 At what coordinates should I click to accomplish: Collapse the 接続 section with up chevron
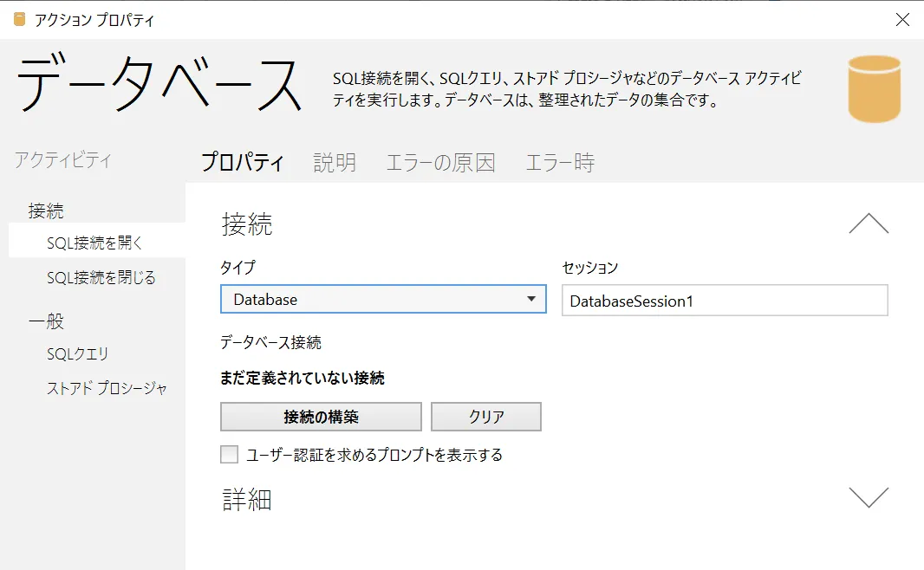point(869,224)
